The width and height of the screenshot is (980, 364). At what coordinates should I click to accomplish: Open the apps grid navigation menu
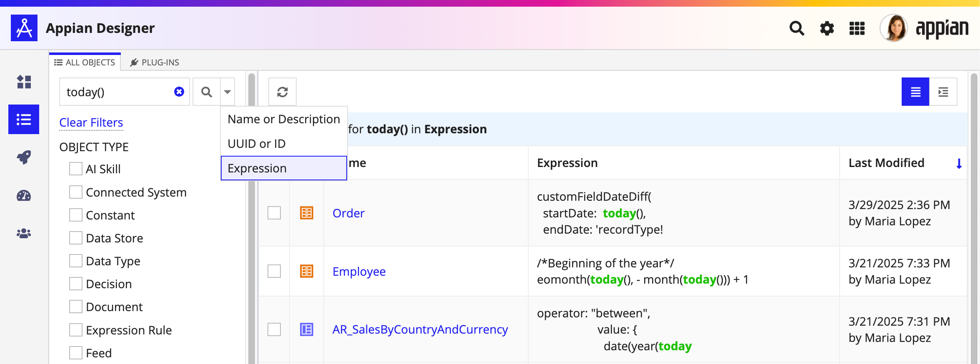(857, 28)
